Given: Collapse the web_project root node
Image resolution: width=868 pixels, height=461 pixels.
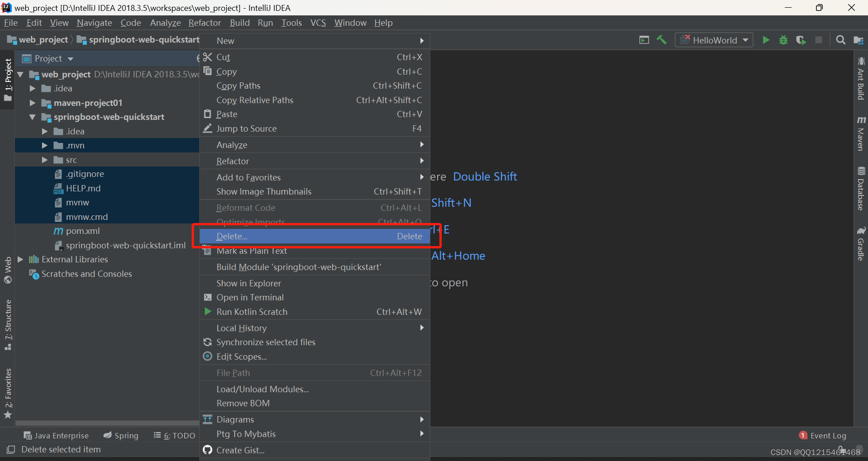Looking at the screenshot, I should tap(20, 74).
